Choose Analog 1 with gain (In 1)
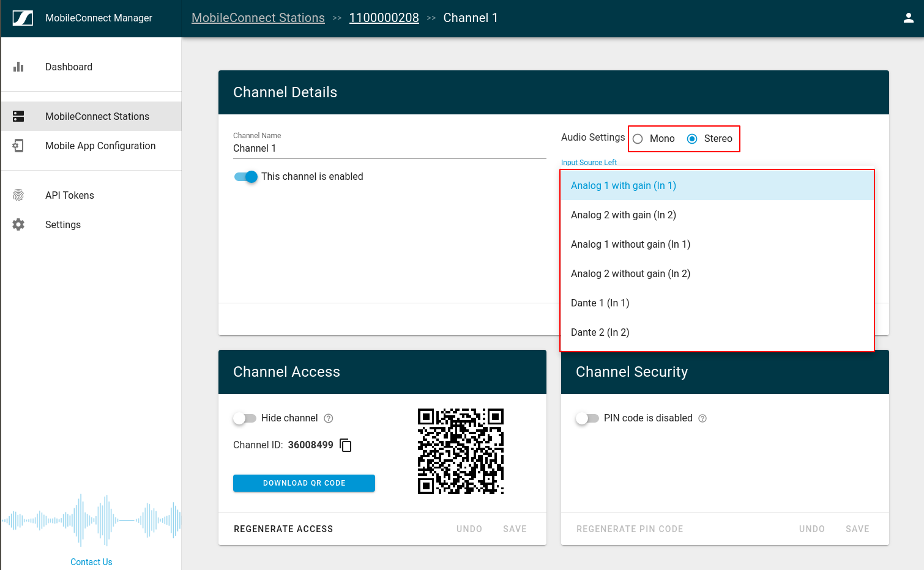Image resolution: width=924 pixels, height=570 pixels. pos(717,185)
